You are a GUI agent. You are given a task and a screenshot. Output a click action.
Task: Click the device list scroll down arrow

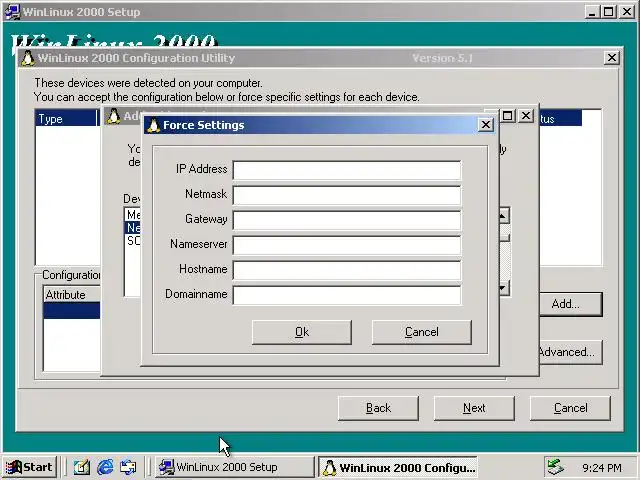click(504, 288)
